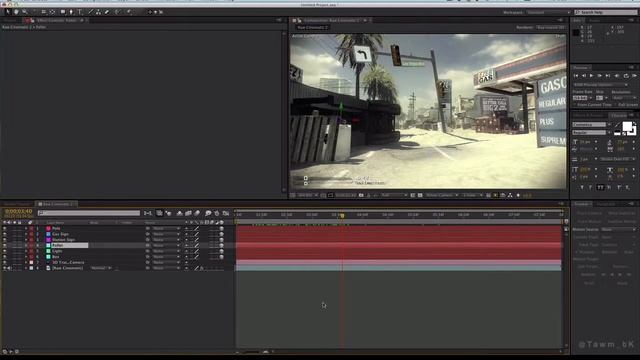Switch to the Audio panel tab

click(x=594, y=20)
